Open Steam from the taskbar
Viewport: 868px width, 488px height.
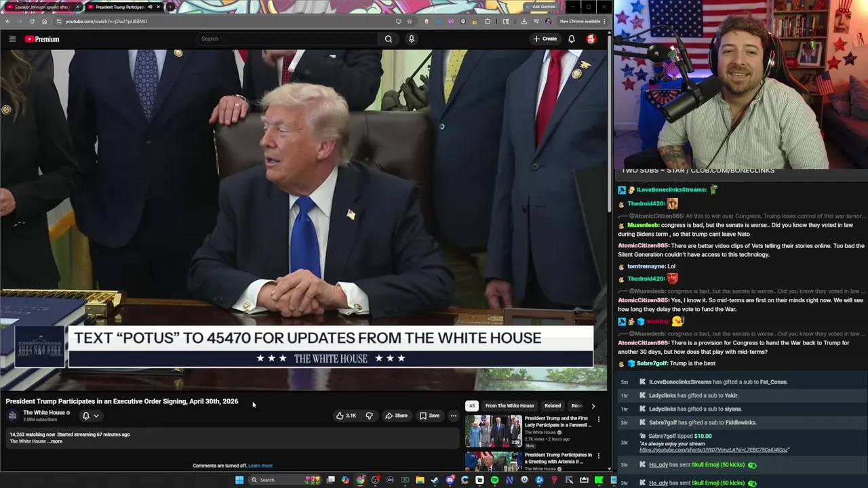coord(435,480)
